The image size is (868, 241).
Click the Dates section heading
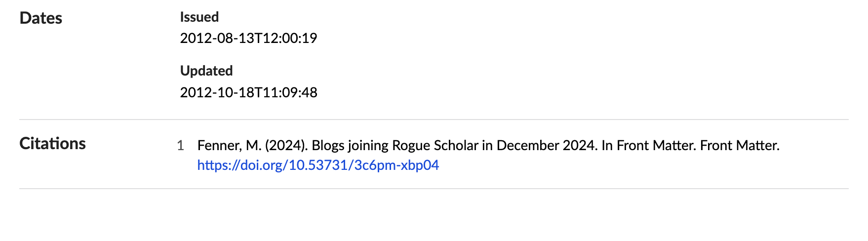tap(41, 18)
